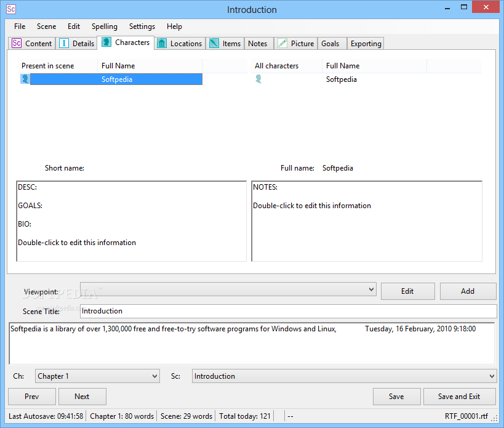
Task: Click the Characters tab person icon
Action: [x=106, y=42]
